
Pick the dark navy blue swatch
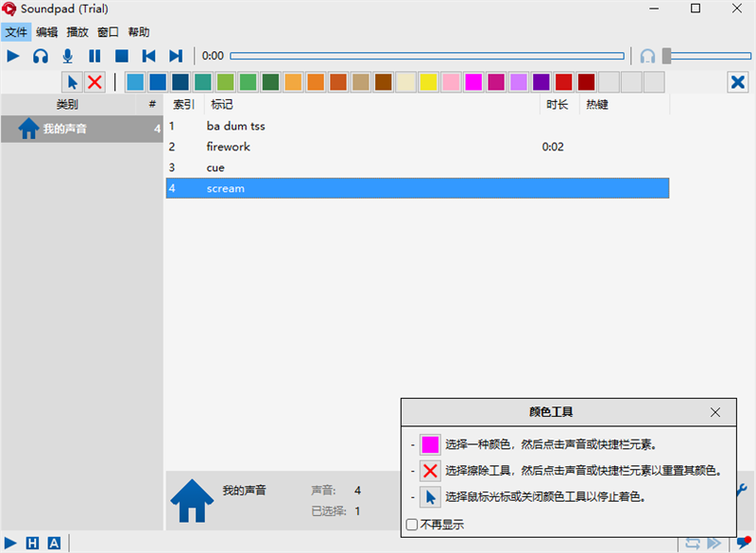(180, 82)
